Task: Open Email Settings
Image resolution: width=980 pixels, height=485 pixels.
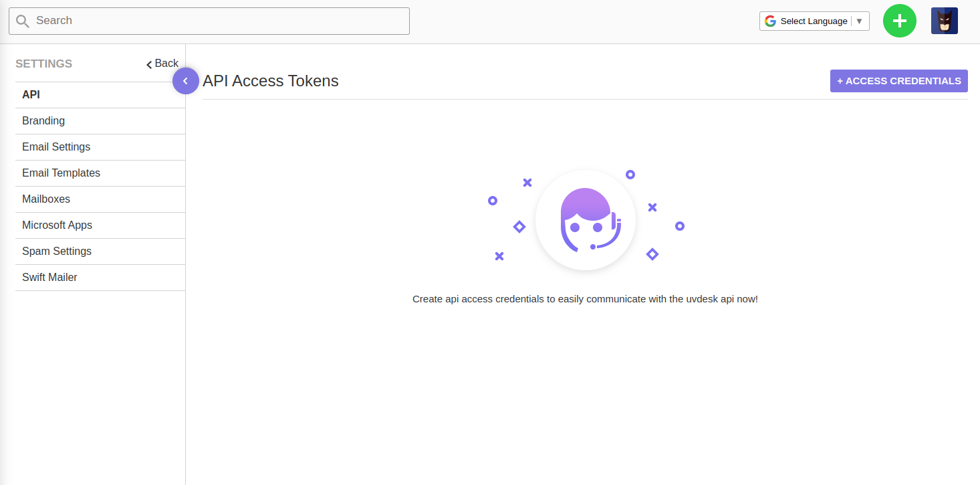Action: pos(100,147)
